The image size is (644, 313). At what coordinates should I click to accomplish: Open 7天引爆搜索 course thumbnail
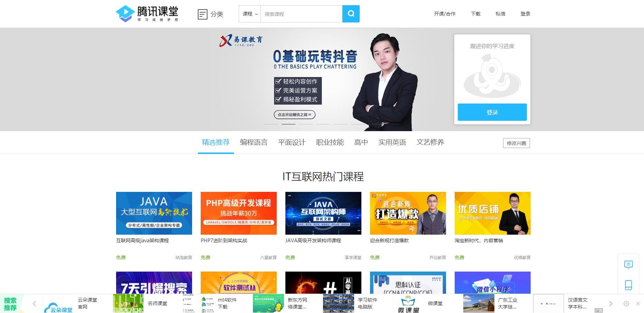tap(154, 283)
